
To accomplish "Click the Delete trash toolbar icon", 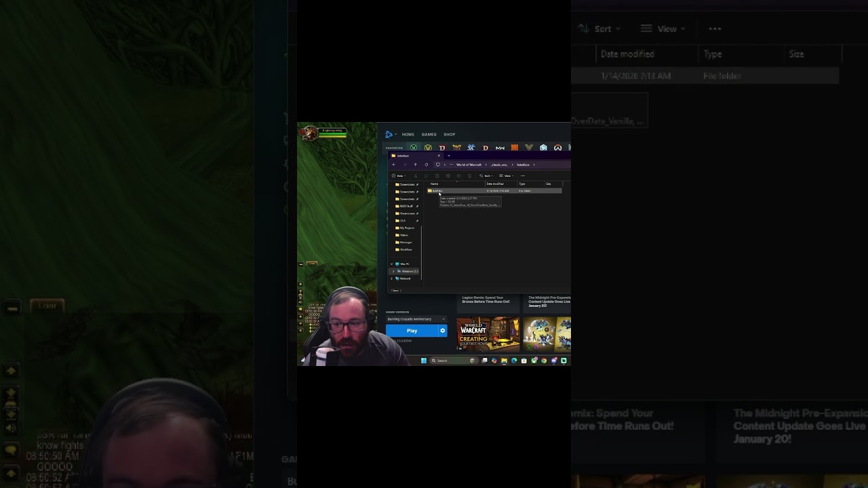I will coord(470,176).
